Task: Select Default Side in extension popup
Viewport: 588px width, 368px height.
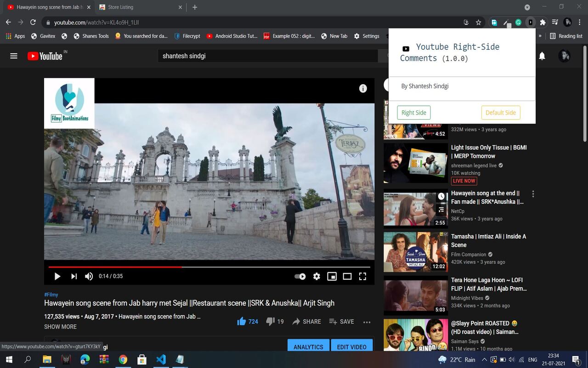Action: click(x=501, y=113)
